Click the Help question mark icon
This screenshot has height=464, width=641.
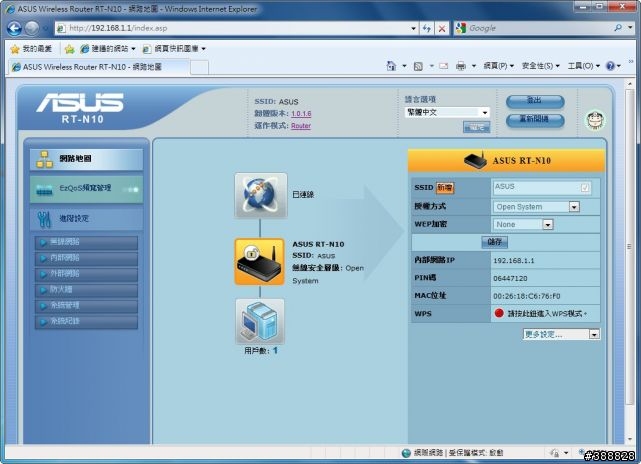click(610, 66)
